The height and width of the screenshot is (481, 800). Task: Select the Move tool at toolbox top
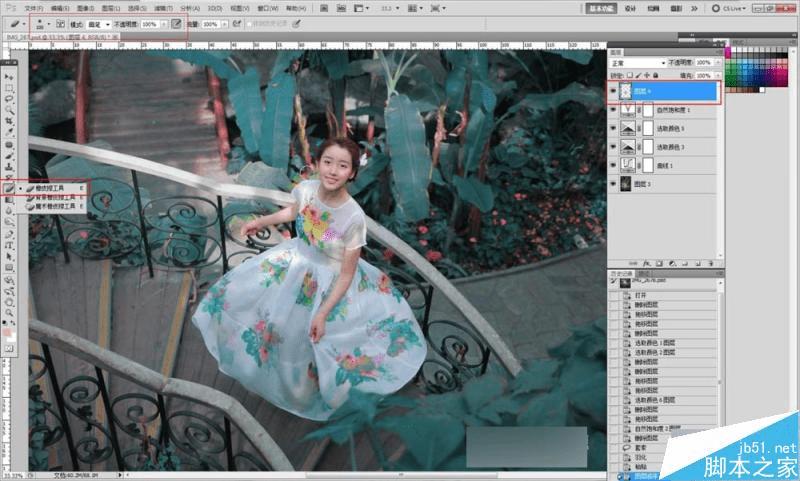8,77
